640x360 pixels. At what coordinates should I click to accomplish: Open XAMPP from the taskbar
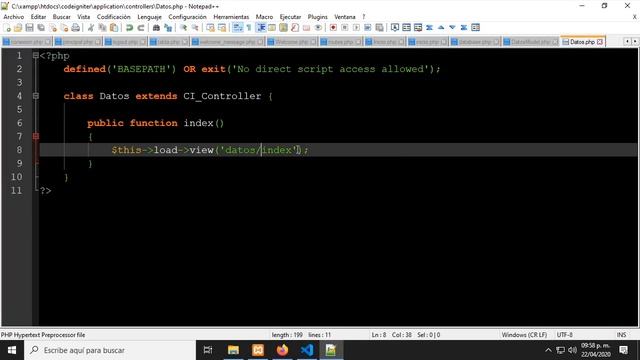pyautogui.click(x=258, y=350)
